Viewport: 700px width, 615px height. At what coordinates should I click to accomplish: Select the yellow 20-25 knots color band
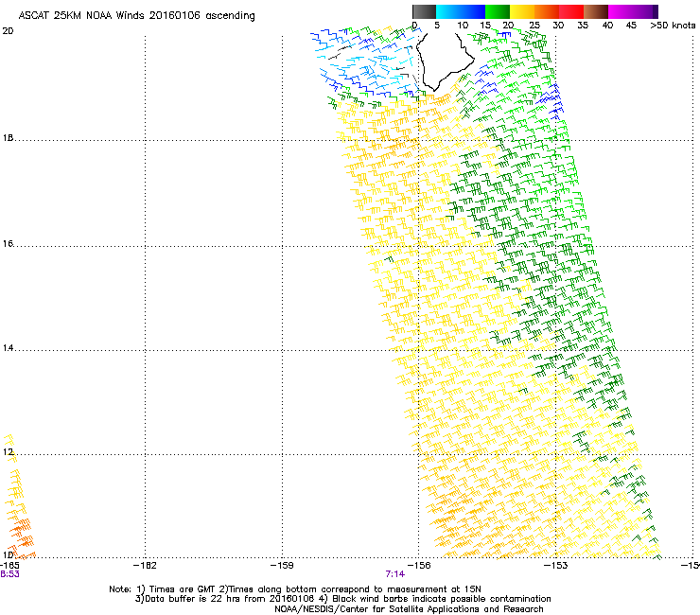pyautogui.click(x=522, y=11)
